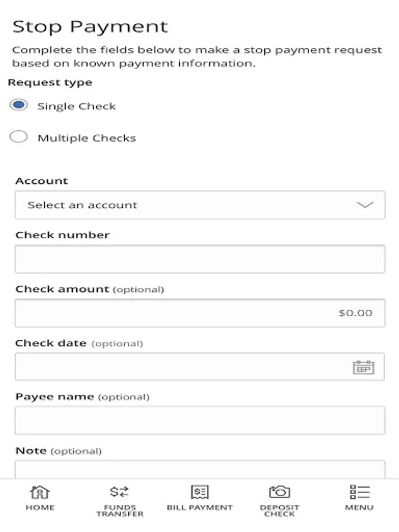Viewport: 399px width, 532px height.
Task: Switch to the Home tab label
Action: tap(40, 508)
